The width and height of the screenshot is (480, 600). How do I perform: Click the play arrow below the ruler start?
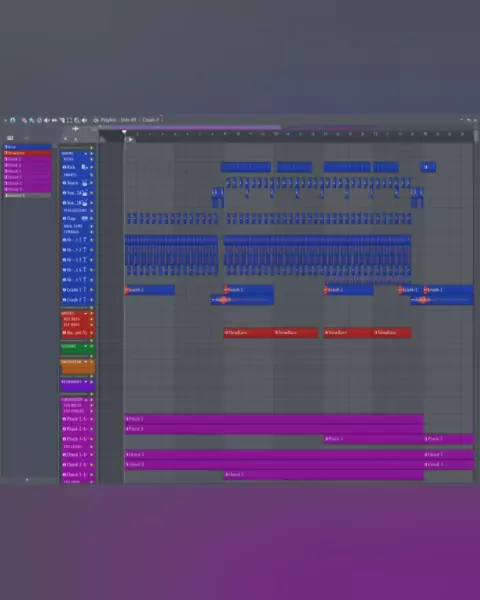(130, 140)
